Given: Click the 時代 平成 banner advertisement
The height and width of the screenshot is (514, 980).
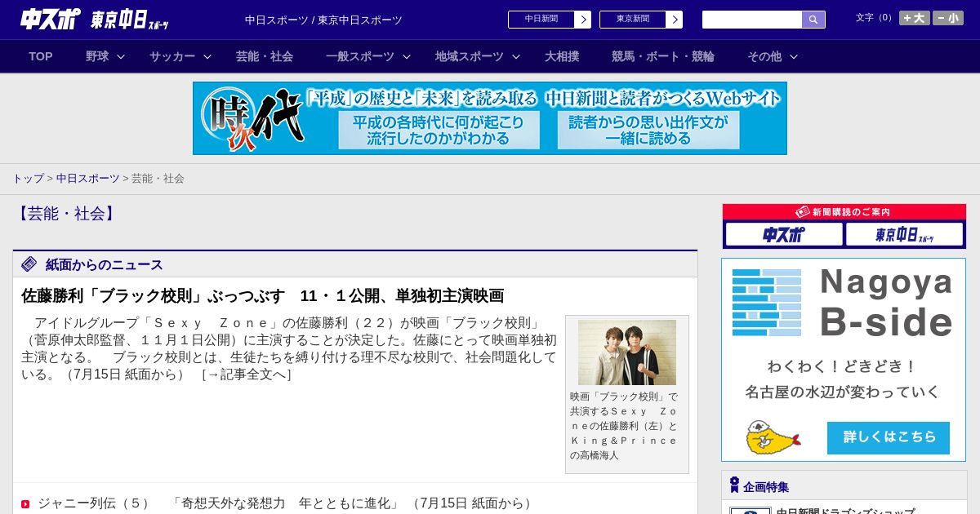Looking at the screenshot, I should coord(490,118).
